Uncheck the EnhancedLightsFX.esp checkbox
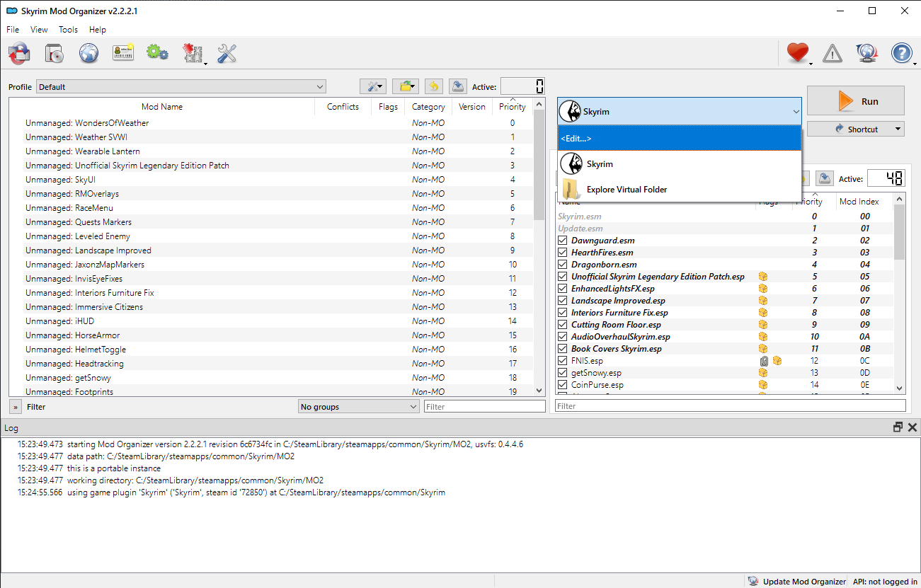Viewport: 921px width, 588px height. (563, 289)
